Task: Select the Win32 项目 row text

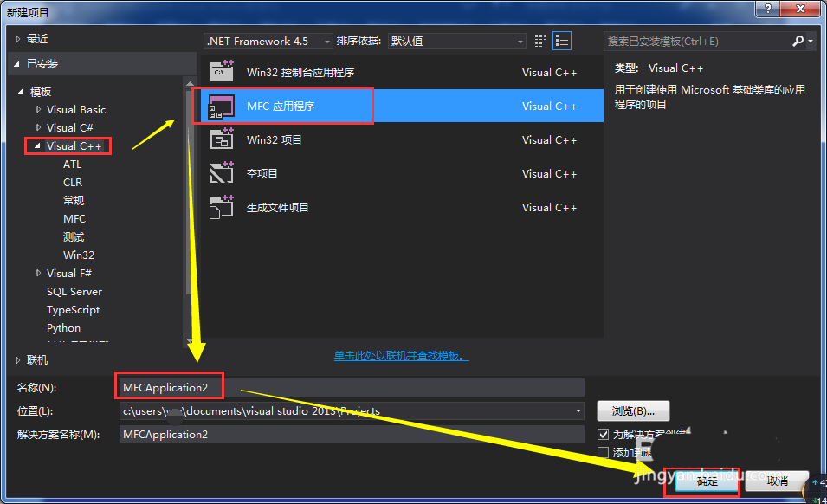Action: click(274, 139)
